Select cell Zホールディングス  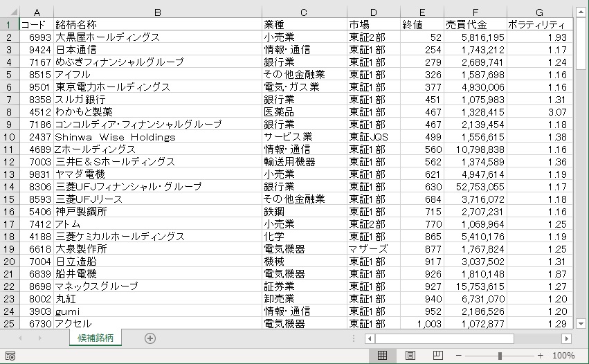pyautogui.click(x=158, y=149)
